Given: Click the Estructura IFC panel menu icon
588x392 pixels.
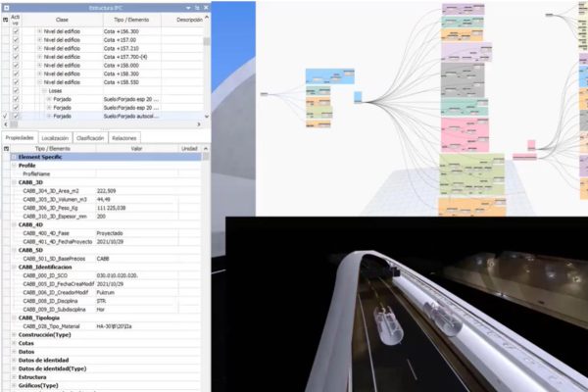Looking at the screenshot, I should [6, 7].
